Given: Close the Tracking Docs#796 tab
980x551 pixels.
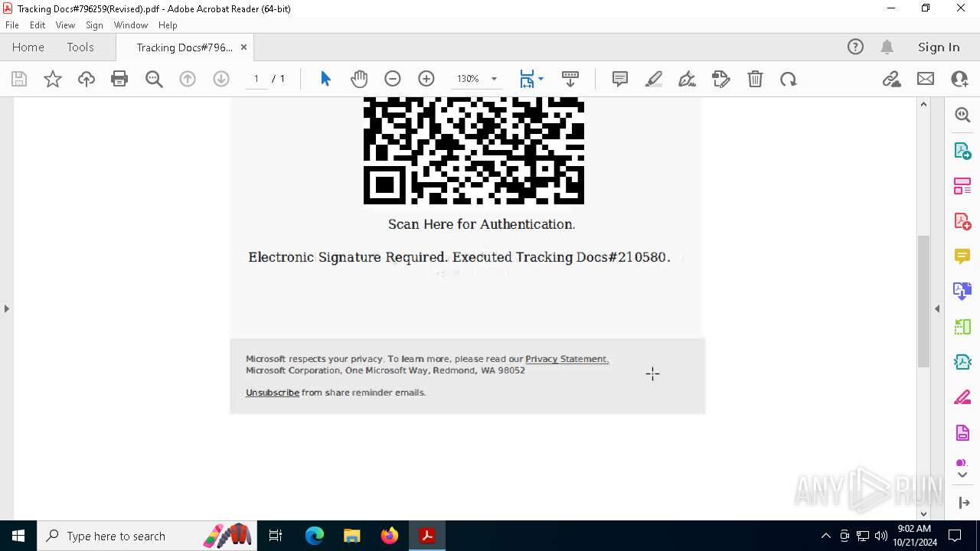Looking at the screenshot, I should [243, 47].
